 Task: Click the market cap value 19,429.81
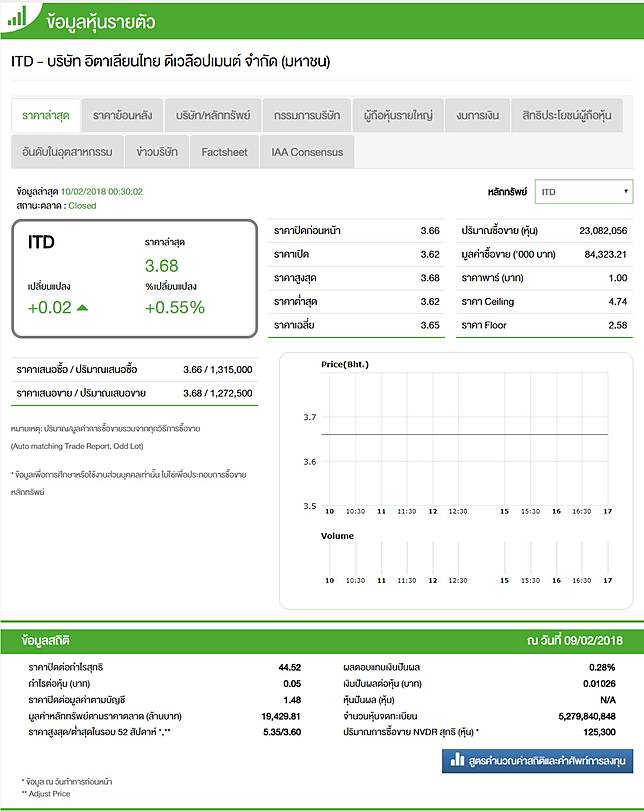(x=281, y=716)
